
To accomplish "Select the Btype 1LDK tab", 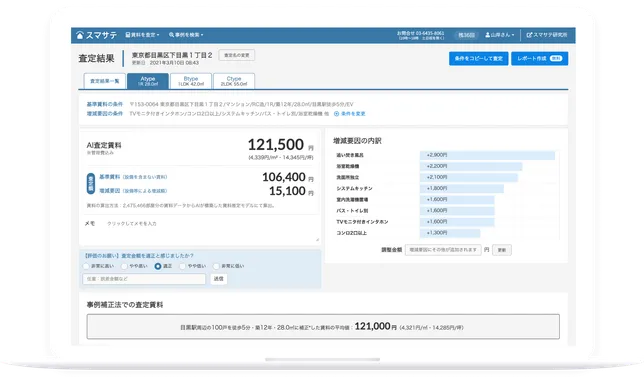I will point(191,81).
